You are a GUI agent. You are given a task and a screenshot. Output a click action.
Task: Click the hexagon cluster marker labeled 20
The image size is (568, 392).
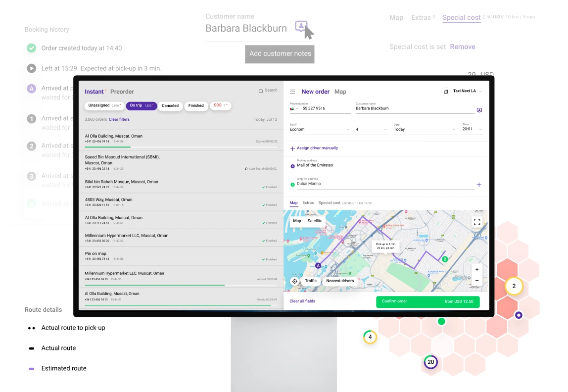tap(431, 362)
